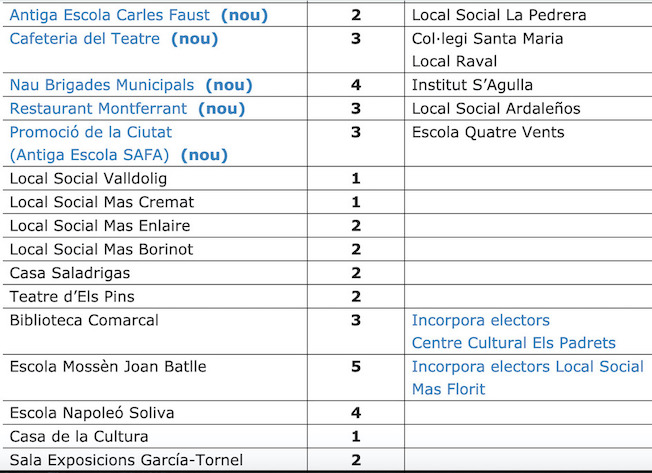Click Promoció de la Ciutat text
The width and height of the screenshot is (652, 473).
tap(91, 132)
